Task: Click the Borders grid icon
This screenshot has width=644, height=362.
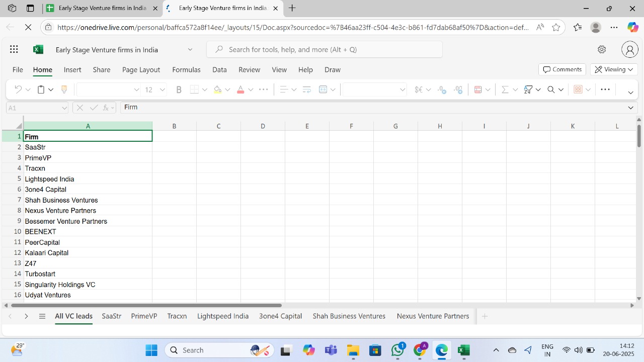Action: click(195, 89)
